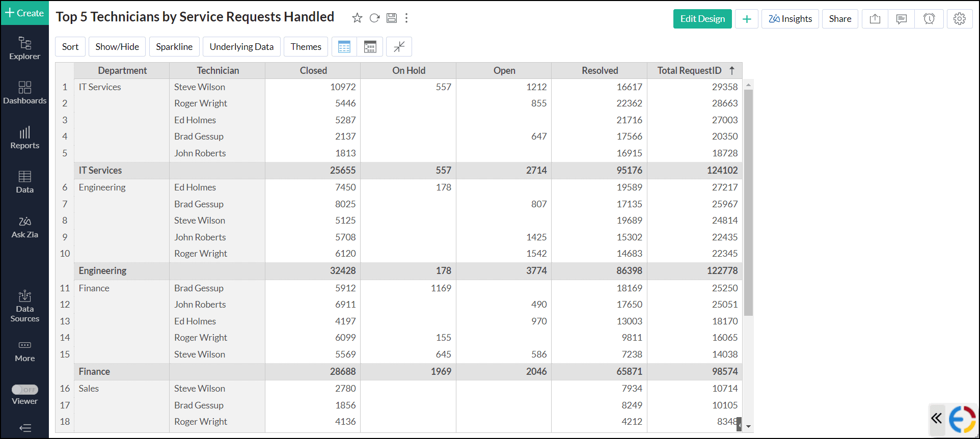Open Dashboards in the sidebar

[x=25, y=93]
